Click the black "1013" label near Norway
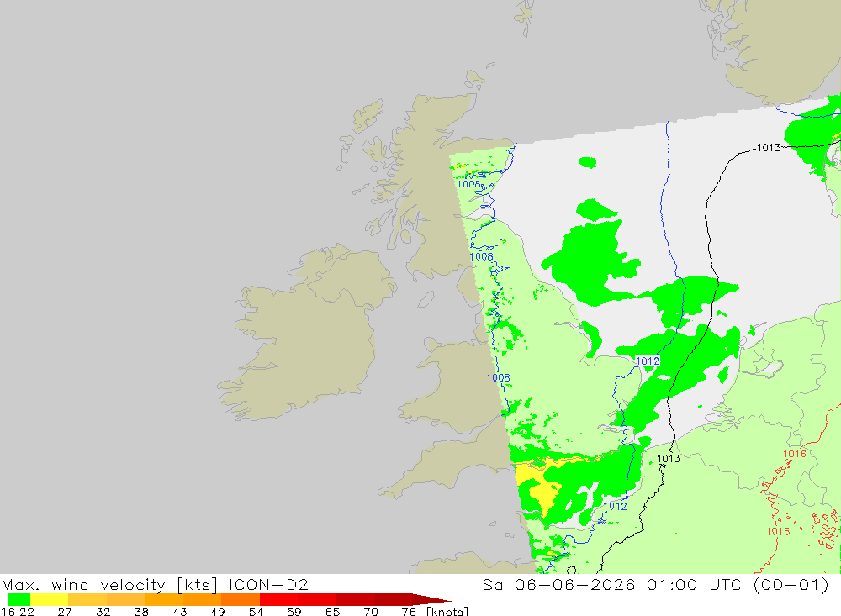The image size is (841, 616). 769,147
